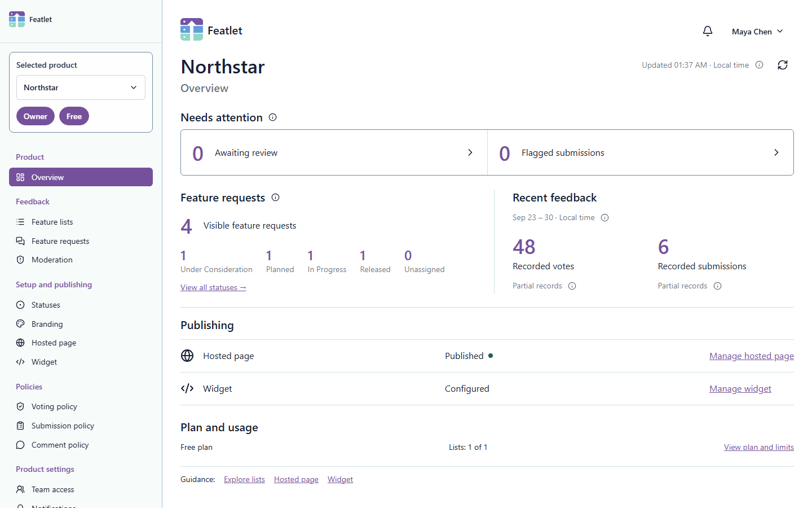The image size is (812, 508).
Task: Click the Manage widget link
Action: pos(740,388)
